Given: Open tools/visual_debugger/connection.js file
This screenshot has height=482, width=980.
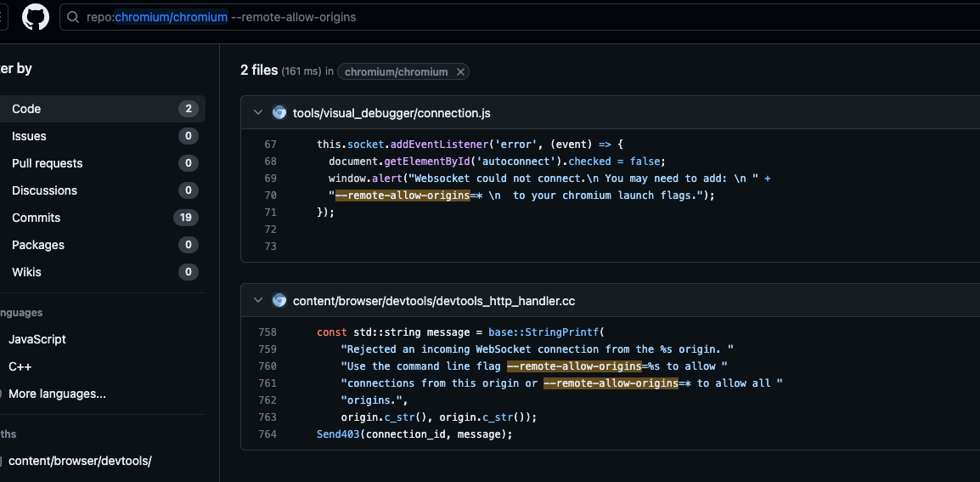Looking at the screenshot, I should (391, 113).
